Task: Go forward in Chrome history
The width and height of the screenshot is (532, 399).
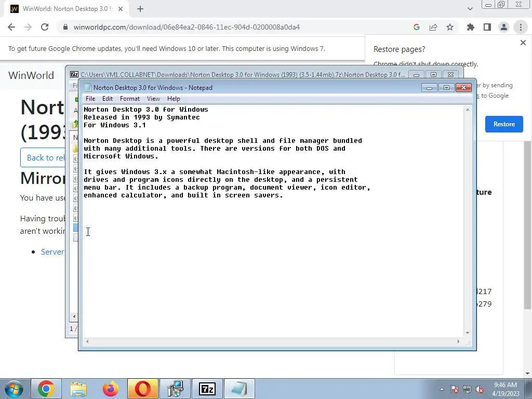Action: [x=28, y=27]
